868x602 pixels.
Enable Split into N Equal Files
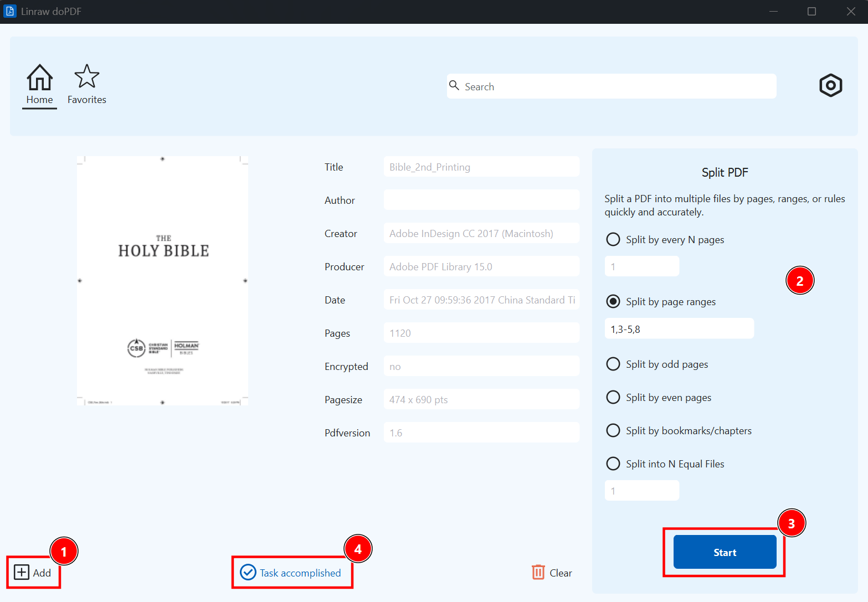[x=613, y=464]
